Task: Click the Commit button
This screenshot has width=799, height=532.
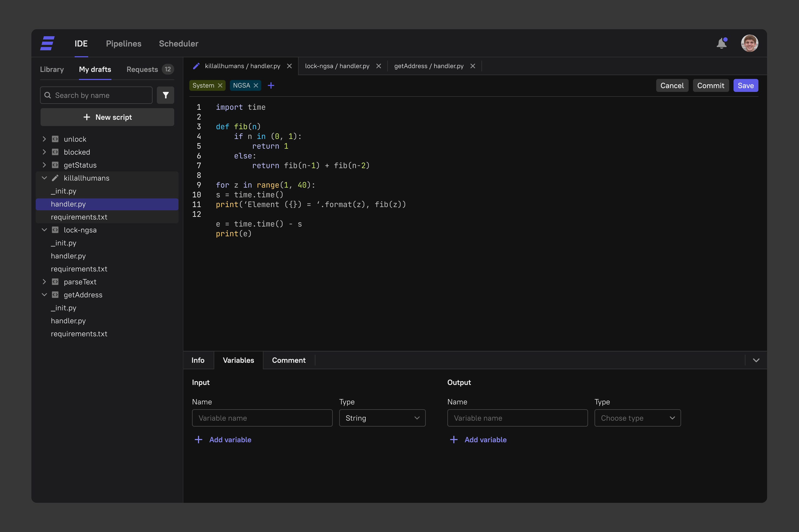Action: pos(710,85)
